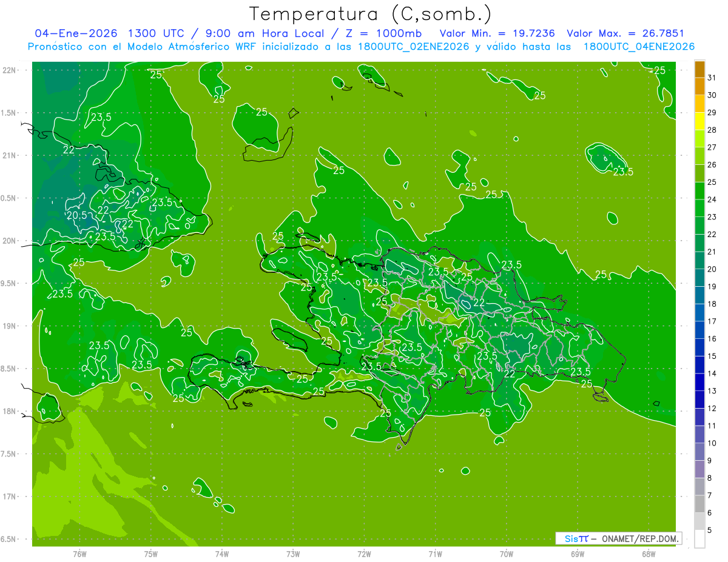Click the '6.5N' latitude axis label
The image size is (728, 562).
[x=9, y=539]
